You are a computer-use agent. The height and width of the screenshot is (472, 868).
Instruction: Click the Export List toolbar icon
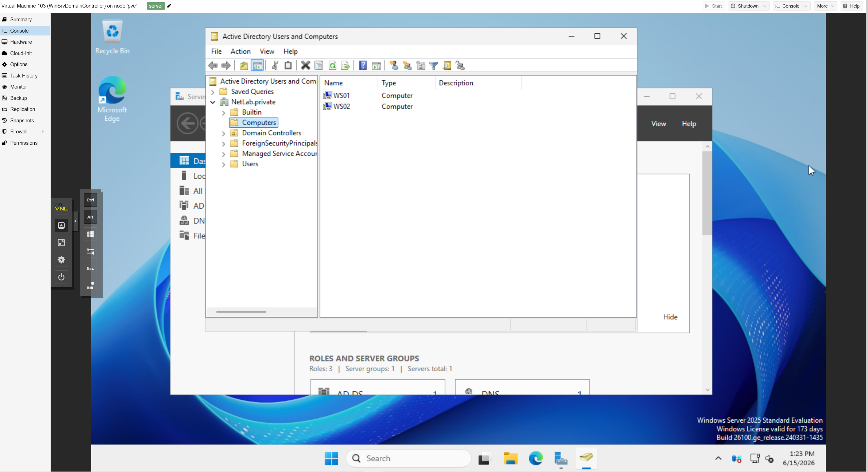(x=345, y=65)
